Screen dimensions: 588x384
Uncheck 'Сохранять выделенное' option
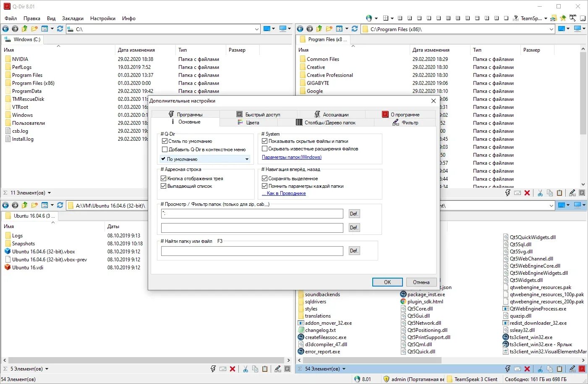click(265, 179)
